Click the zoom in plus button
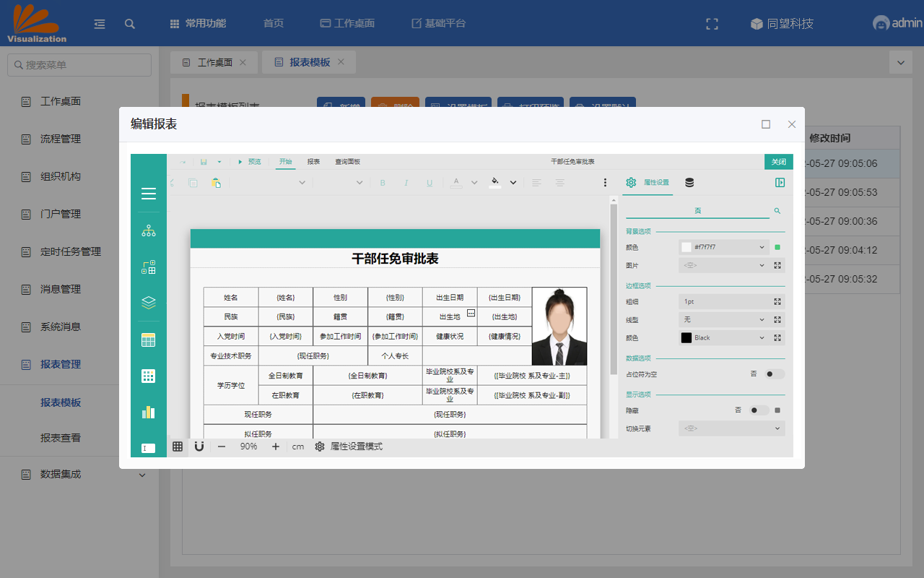Image resolution: width=924 pixels, height=578 pixels. click(275, 447)
